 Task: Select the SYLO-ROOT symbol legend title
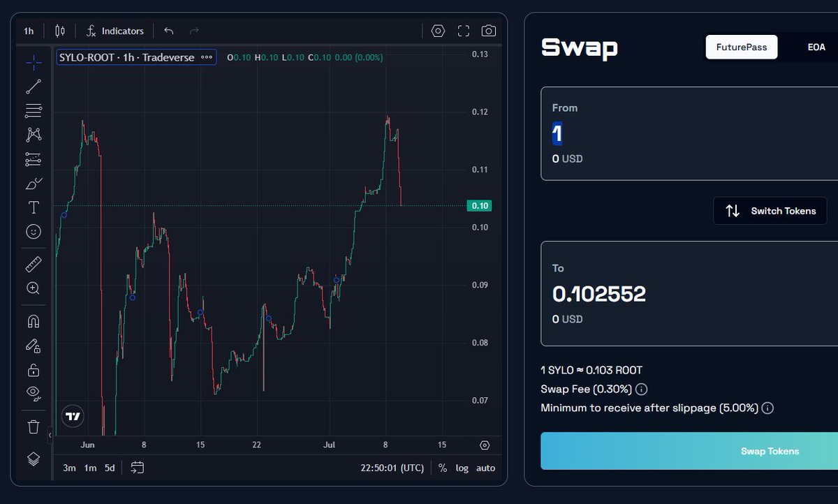click(x=126, y=57)
